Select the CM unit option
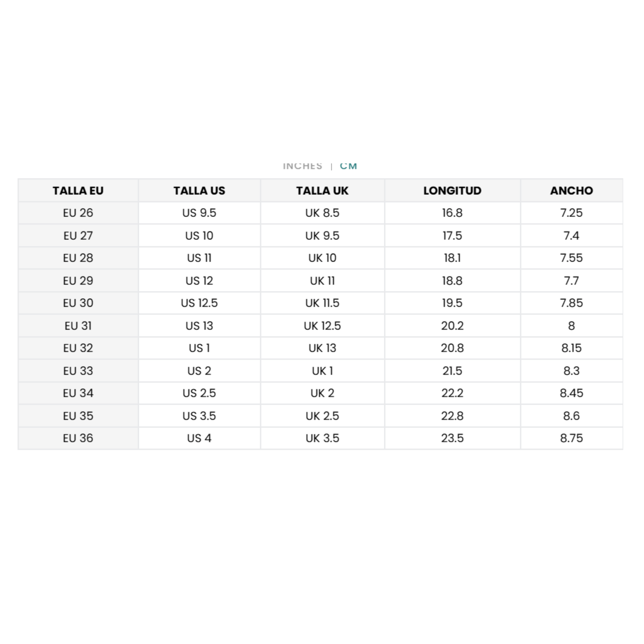This screenshot has width=644, height=644. coord(348,166)
